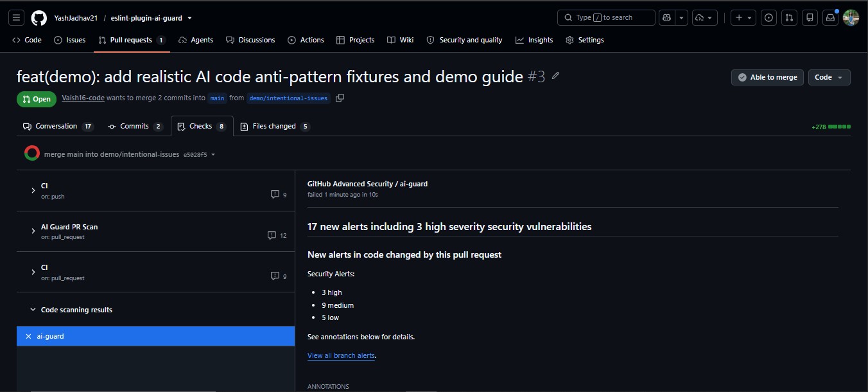Open the hamburger navigation menu
Viewport: 868px width, 392px height.
[17, 17]
